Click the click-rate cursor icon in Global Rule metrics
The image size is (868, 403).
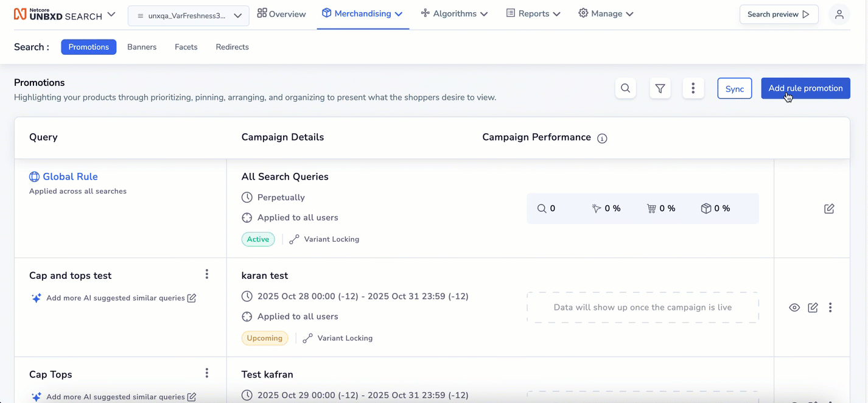(x=596, y=208)
